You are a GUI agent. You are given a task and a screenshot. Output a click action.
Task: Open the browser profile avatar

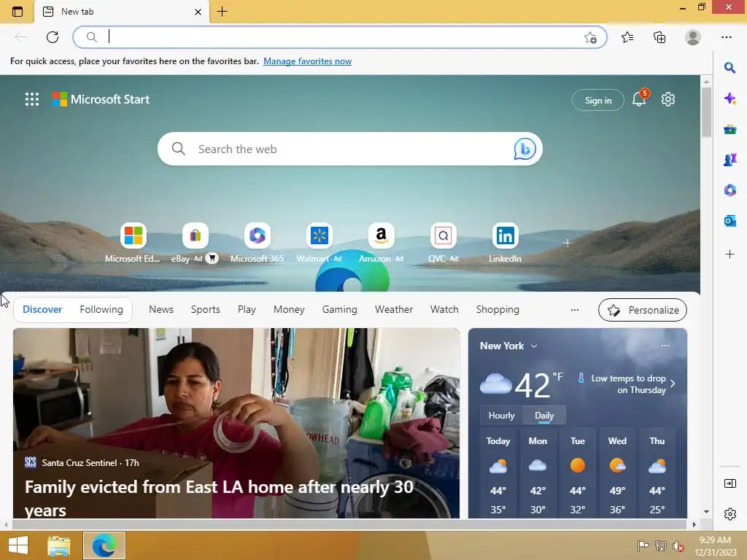693,37
